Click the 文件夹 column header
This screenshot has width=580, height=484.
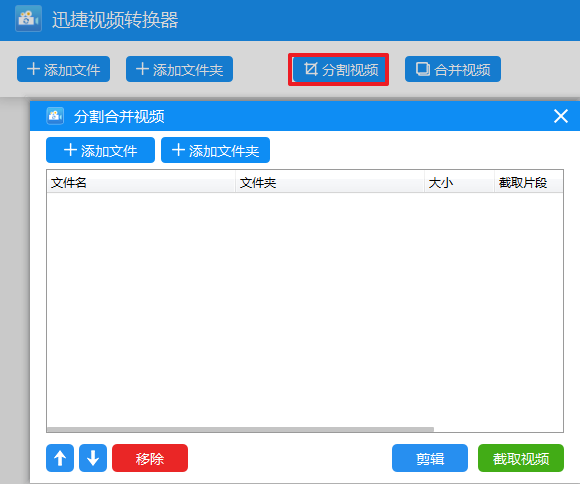(330, 182)
